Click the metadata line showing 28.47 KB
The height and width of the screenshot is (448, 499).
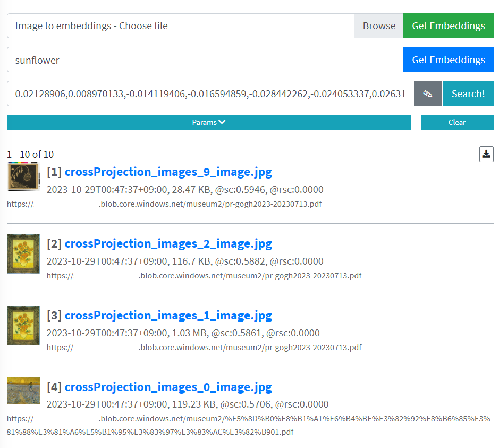(x=185, y=190)
